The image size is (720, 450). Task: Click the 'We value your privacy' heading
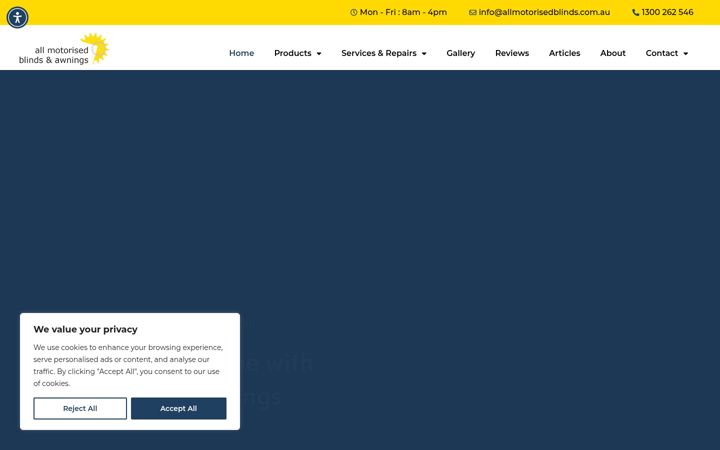85,329
